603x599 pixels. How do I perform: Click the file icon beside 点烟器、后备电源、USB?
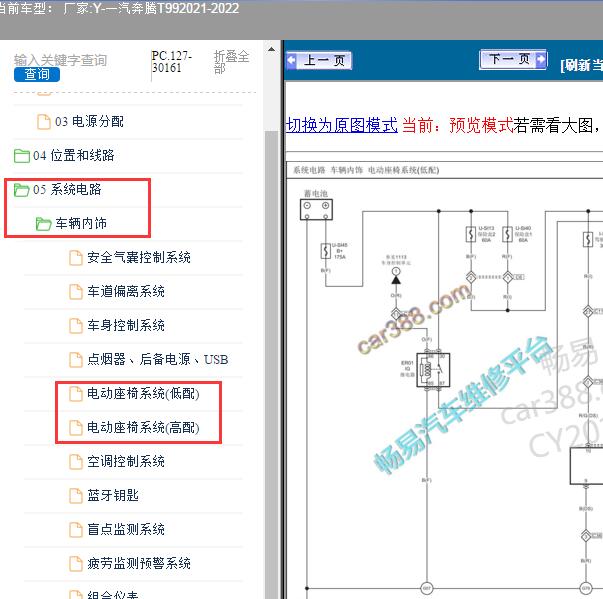(x=76, y=359)
